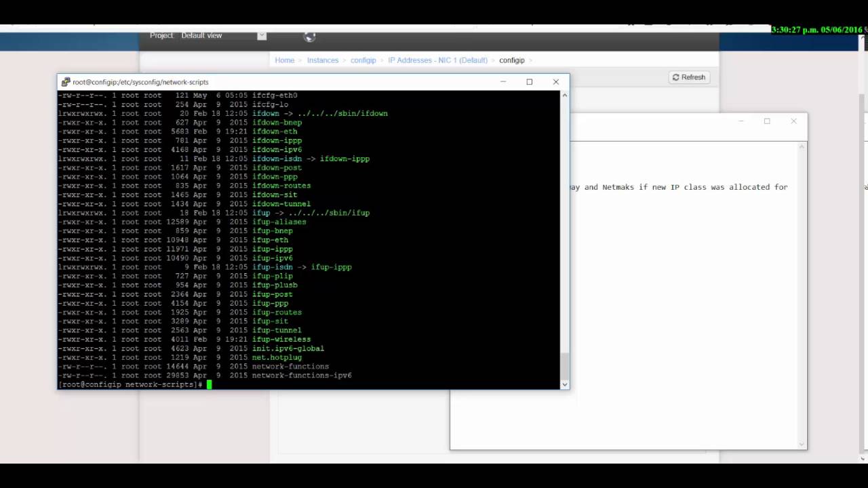Click the PuTTY icon in terminal title bar
Image resolution: width=868 pixels, height=488 pixels.
(x=66, y=82)
